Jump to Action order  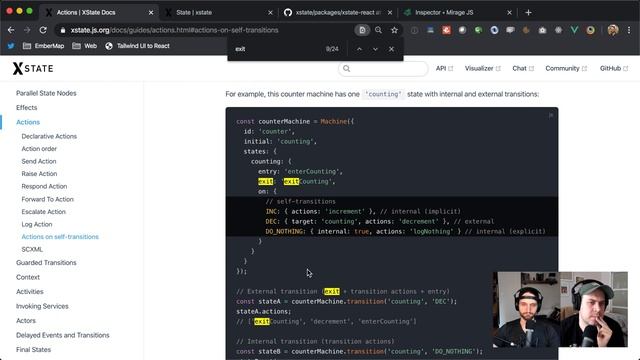[x=39, y=149]
